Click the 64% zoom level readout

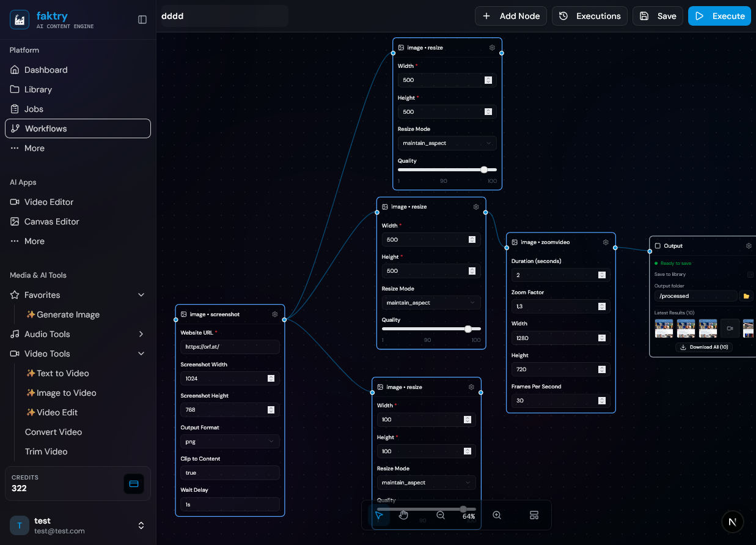coord(469,516)
